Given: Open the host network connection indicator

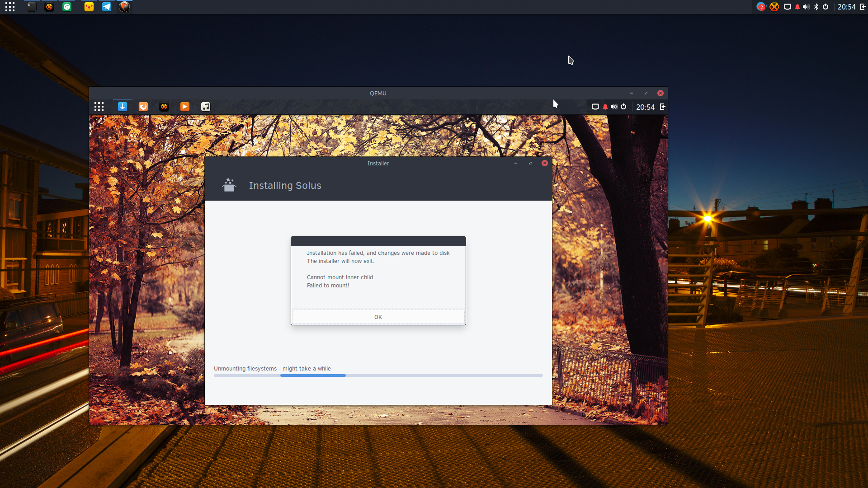Looking at the screenshot, I should pos(788,7).
